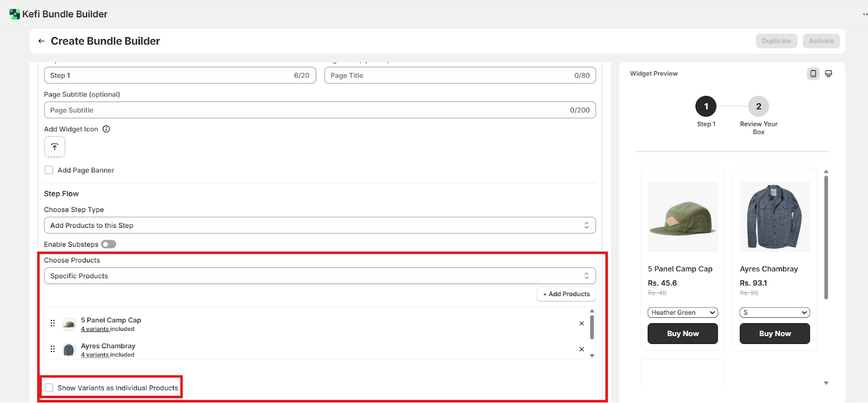Go to step 2 Review Your Box

click(x=758, y=107)
